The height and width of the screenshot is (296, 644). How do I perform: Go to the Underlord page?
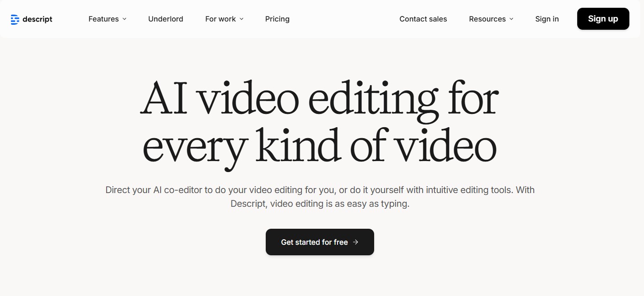point(166,19)
